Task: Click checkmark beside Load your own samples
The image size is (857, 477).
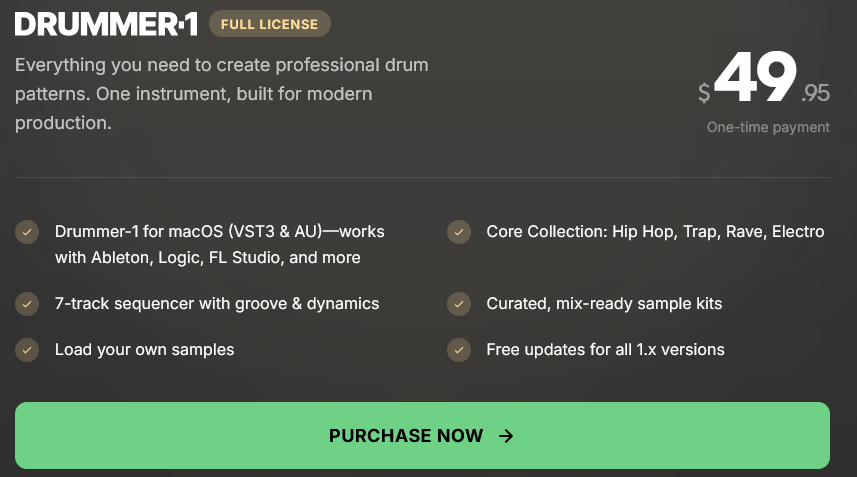Action: pyautogui.click(x=27, y=350)
